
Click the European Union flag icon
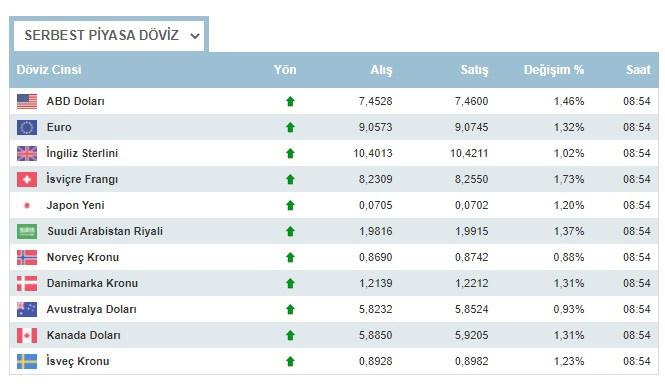[x=27, y=127]
